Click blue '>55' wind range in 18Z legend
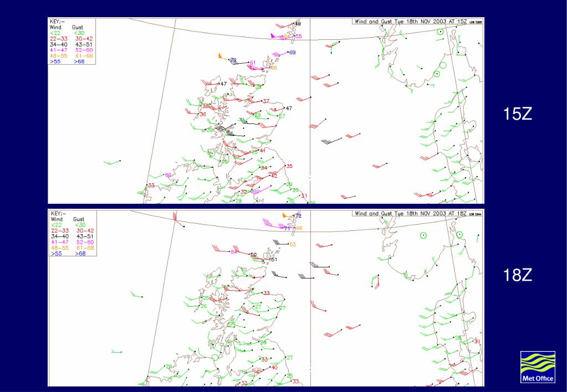 coord(56,254)
